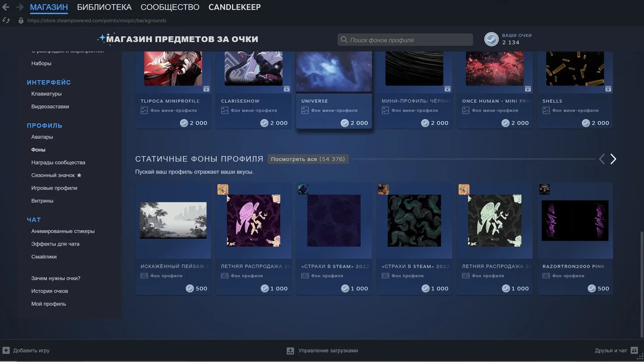Image resolution: width=644 pixels, height=362 pixels.
Task: Click the picture icon beside Фон профиля on RAZORTRON2000 PINK
Action: click(x=546, y=276)
